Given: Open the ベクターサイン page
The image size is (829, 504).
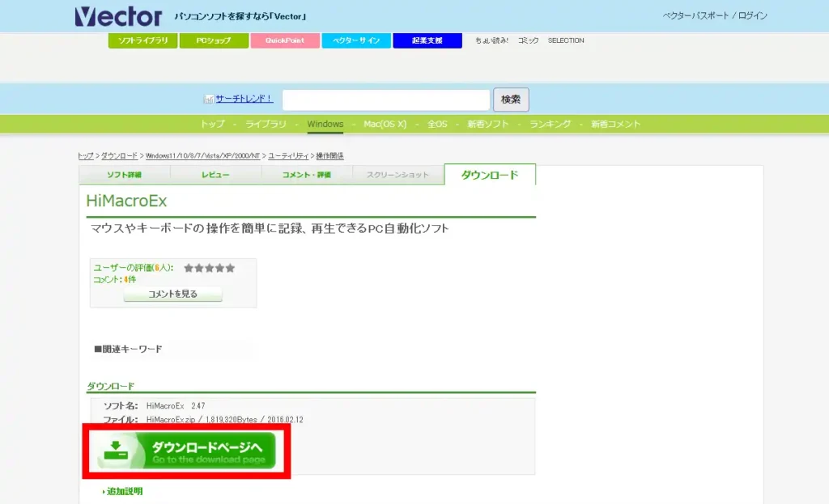Looking at the screenshot, I should pos(356,40).
